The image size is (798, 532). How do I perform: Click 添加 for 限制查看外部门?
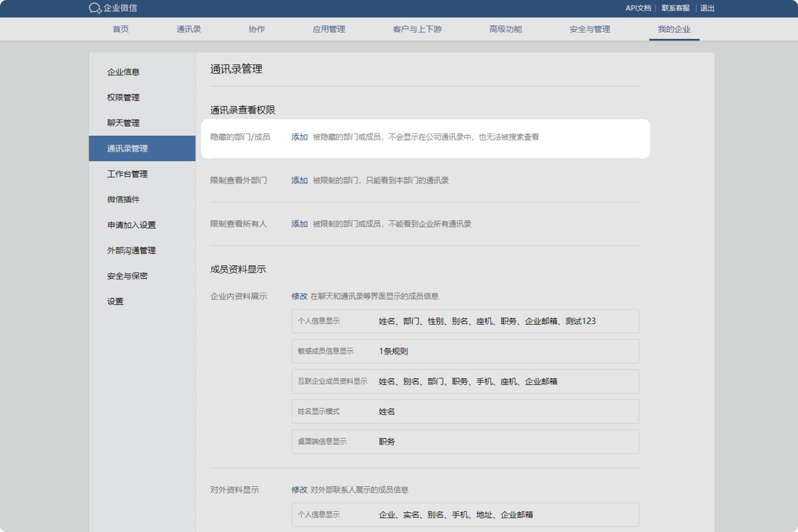300,180
